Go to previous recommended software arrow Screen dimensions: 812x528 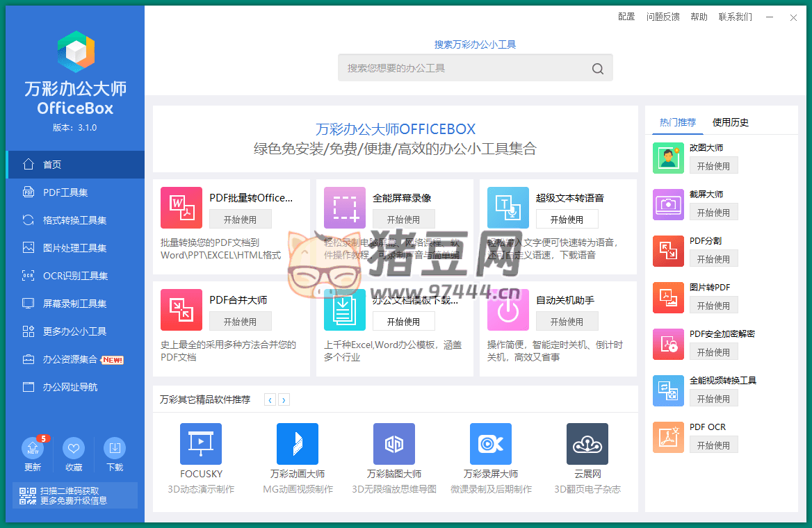coord(270,399)
